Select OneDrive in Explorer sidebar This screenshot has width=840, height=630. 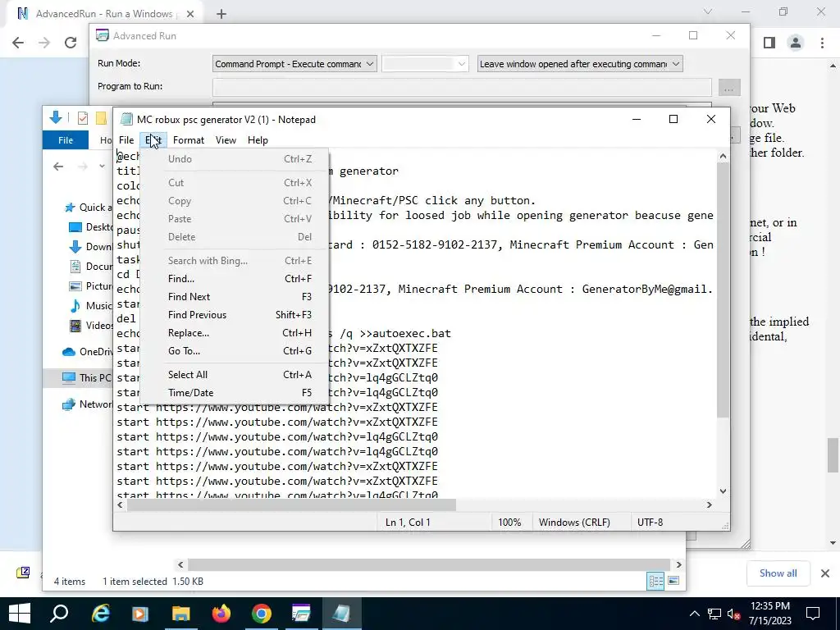point(87,351)
